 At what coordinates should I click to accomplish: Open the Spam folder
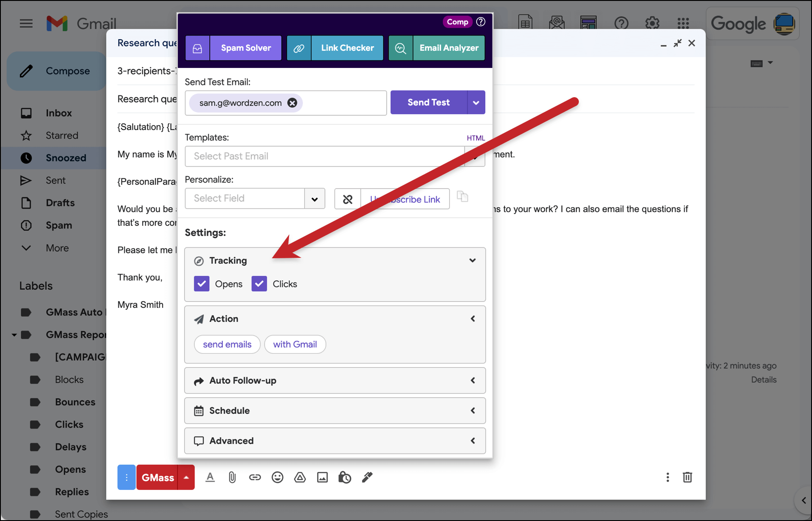click(54, 225)
